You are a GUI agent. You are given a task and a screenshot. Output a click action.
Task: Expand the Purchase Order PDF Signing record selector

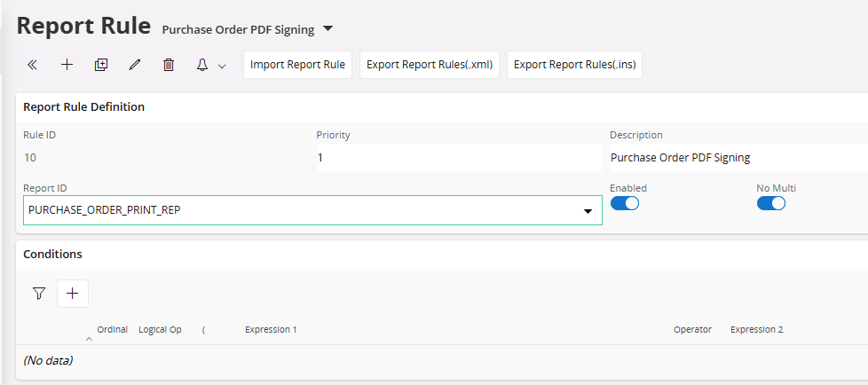327,29
